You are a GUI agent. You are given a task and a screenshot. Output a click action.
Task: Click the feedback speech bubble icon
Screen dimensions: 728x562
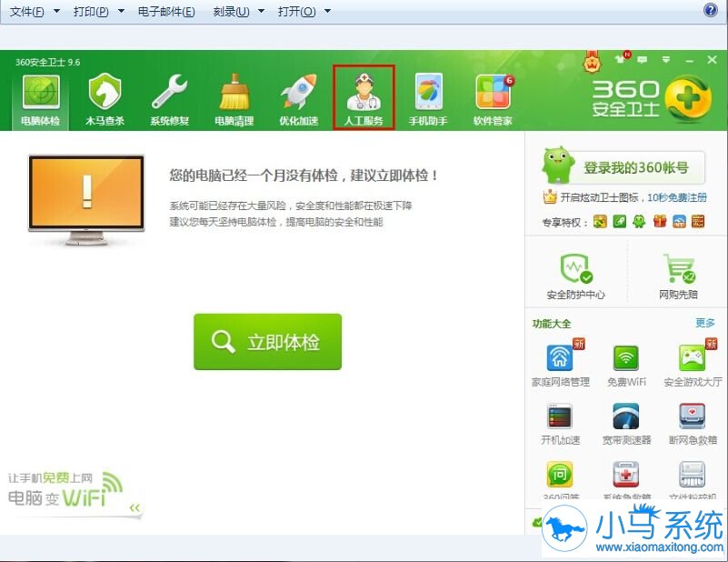tap(642, 60)
